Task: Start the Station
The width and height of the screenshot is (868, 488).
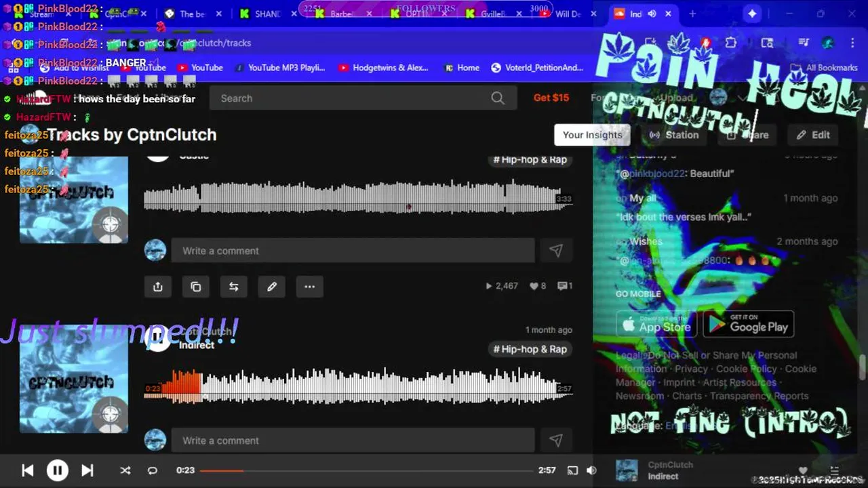Action: (x=673, y=135)
